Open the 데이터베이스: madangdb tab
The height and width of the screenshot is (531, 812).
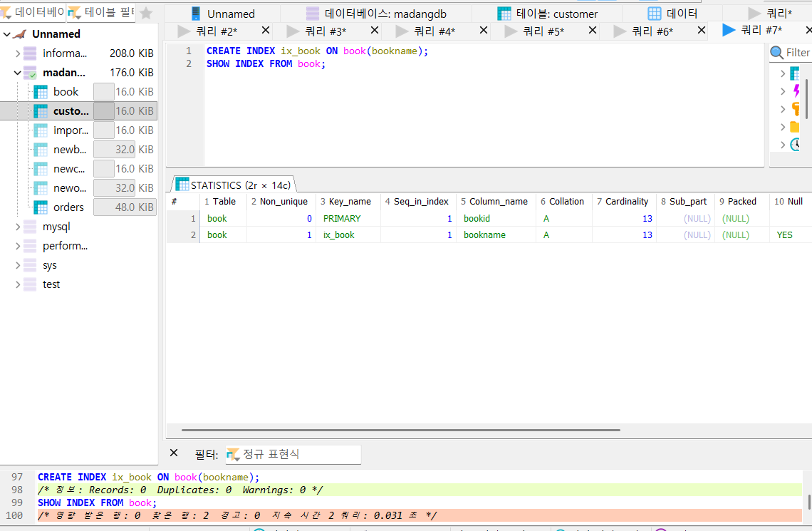(376, 14)
